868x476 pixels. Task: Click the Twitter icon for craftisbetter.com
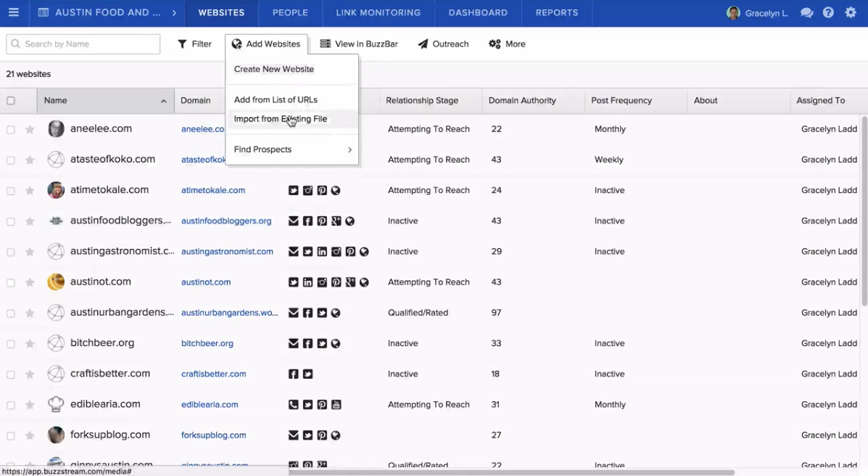307,374
